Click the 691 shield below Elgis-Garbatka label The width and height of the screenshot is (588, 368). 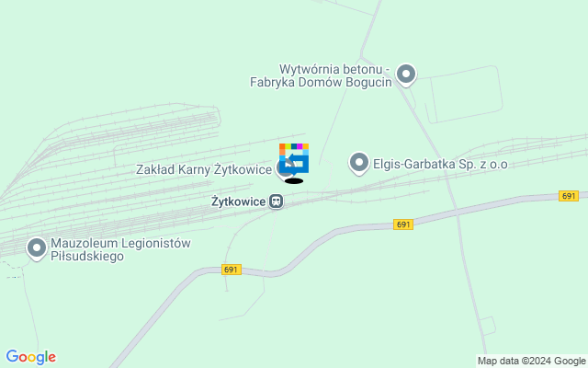[x=403, y=224]
